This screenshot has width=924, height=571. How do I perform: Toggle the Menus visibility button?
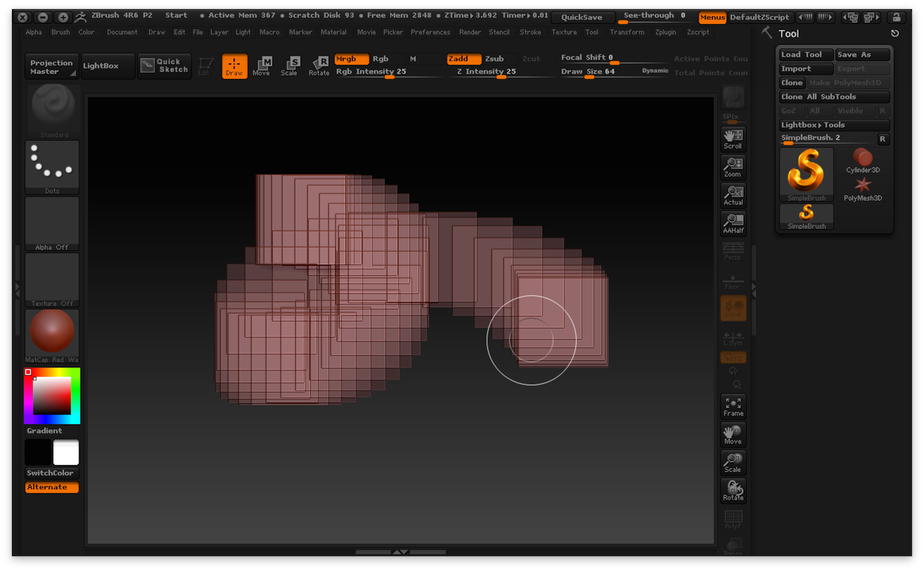click(712, 18)
